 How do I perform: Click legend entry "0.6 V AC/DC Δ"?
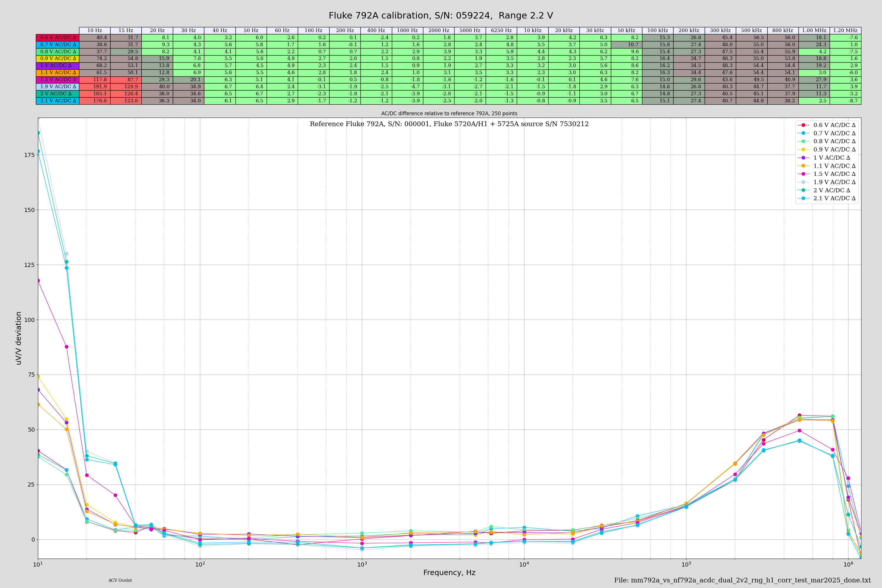(x=826, y=125)
